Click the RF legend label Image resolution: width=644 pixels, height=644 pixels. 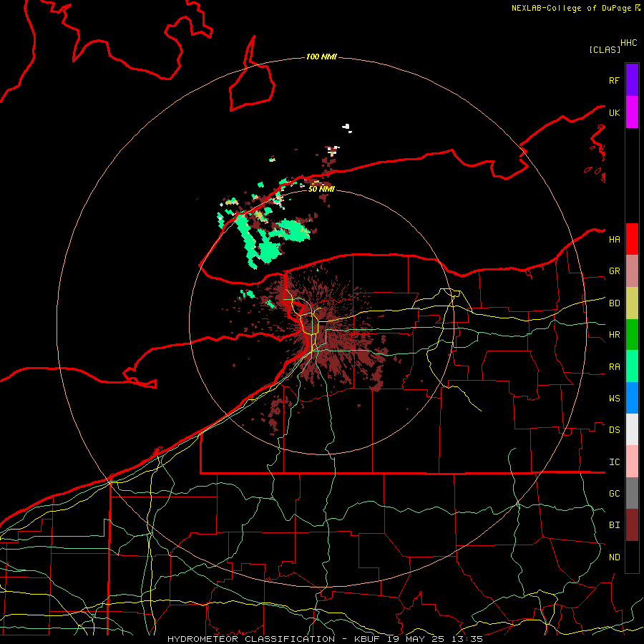pyautogui.click(x=614, y=80)
